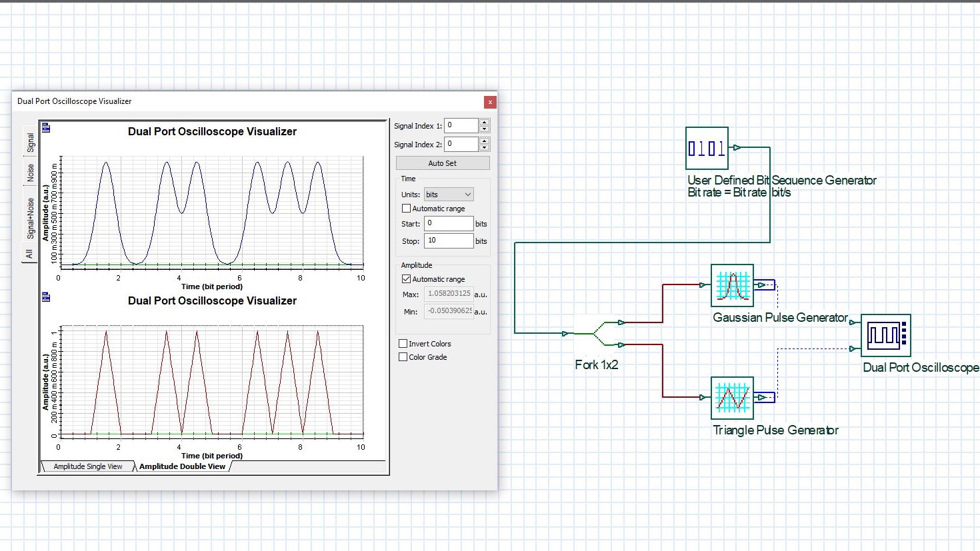Open the Dual Port Oscilloscope component
Image resolution: width=980 pixels, height=551 pixels.
coord(887,336)
